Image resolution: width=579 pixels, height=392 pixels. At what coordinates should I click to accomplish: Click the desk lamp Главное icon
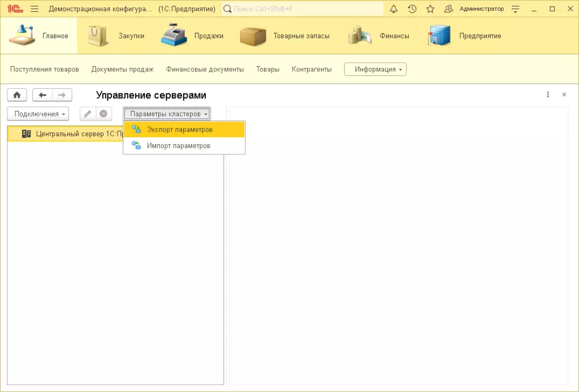[22, 36]
